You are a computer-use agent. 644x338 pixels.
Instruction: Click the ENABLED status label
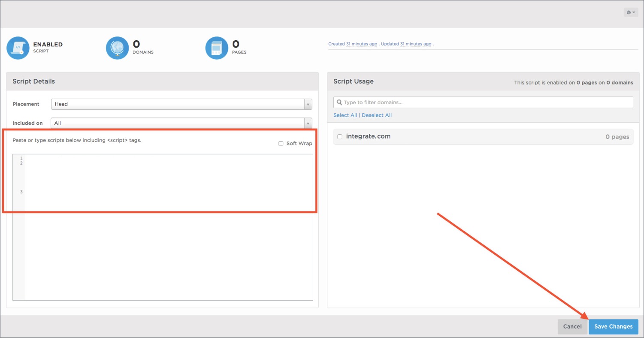[48, 44]
